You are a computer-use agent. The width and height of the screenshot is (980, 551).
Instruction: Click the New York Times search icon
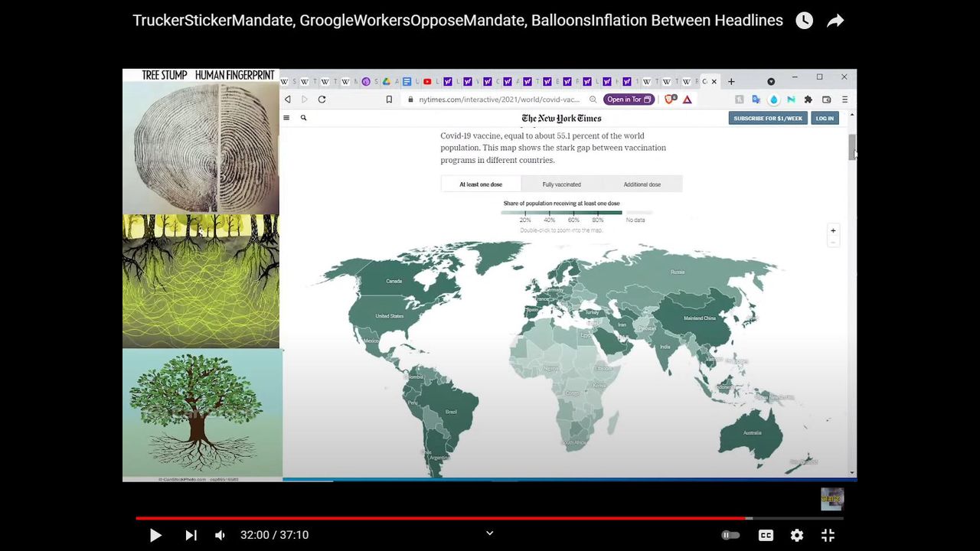[x=303, y=118]
